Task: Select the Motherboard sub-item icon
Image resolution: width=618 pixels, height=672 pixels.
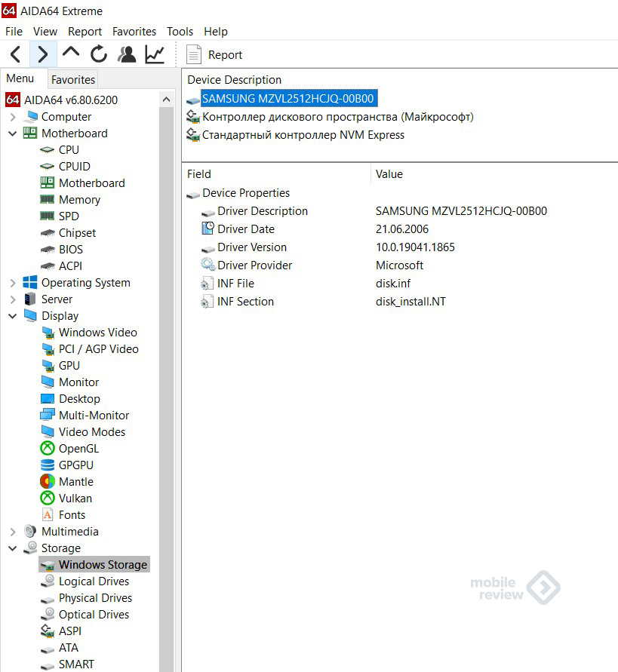Action: click(48, 183)
